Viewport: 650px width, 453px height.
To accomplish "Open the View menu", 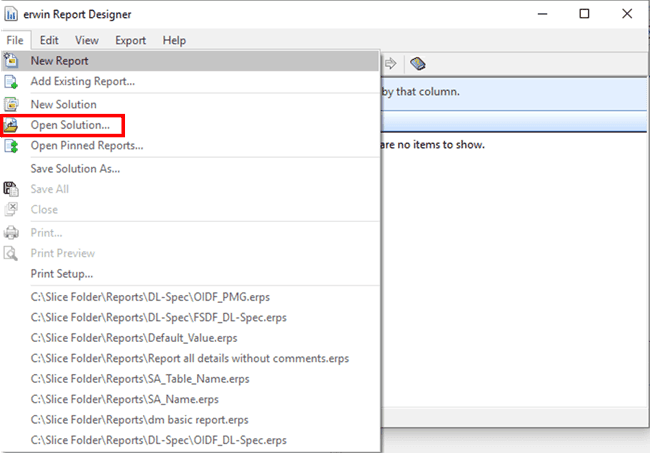I will tap(87, 40).
